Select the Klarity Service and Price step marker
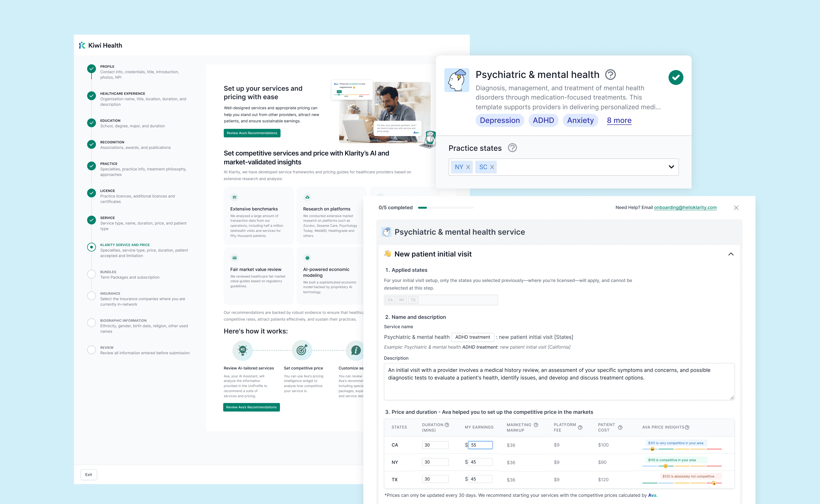This screenshot has height=504, width=820. tap(91, 247)
